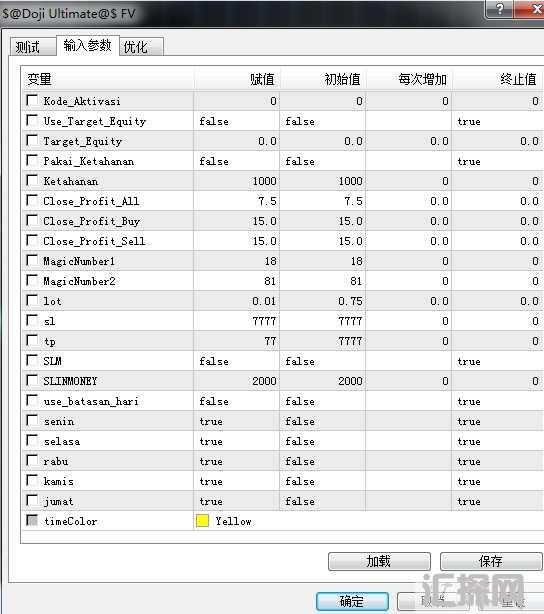Viewport: 544px width, 614px height.
Task: Tick the MagicNumber1 checkbox
Action: point(32,260)
